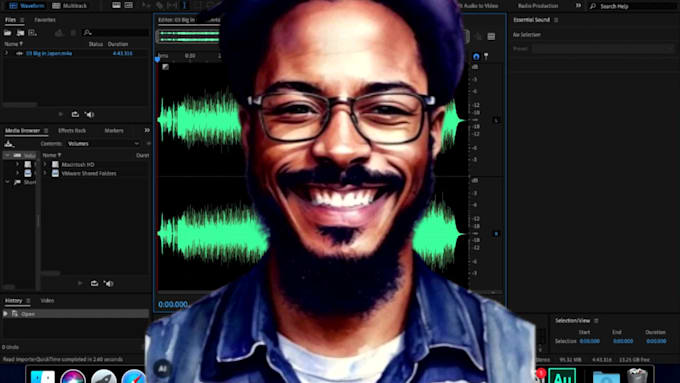Viewport: 680px width, 383px height.
Task: Click the Import File icon in Files panel
Action: point(20,33)
